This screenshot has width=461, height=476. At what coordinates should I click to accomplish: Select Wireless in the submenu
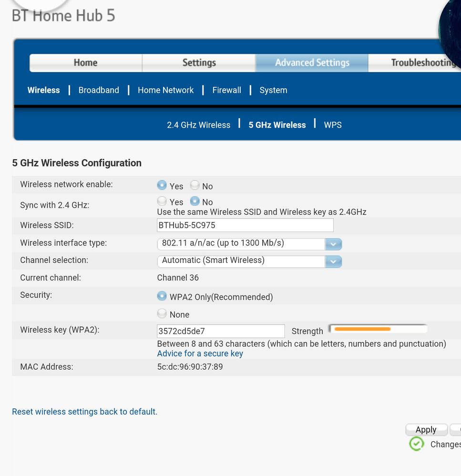pyautogui.click(x=43, y=90)
